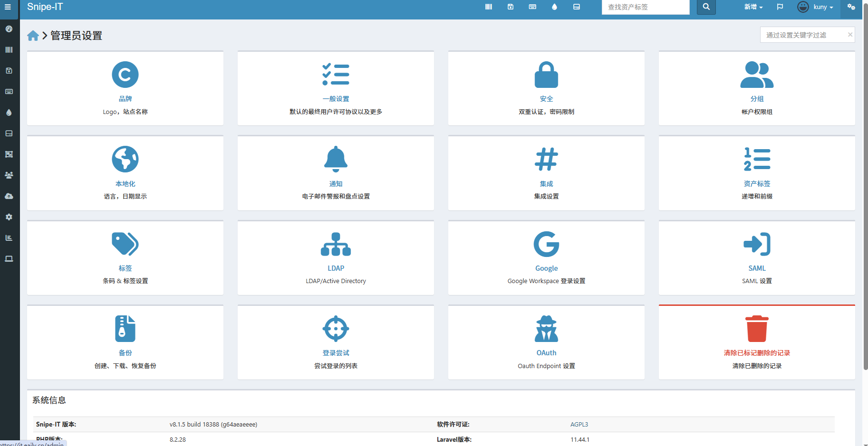Open the Google link text

coord(546,268)
